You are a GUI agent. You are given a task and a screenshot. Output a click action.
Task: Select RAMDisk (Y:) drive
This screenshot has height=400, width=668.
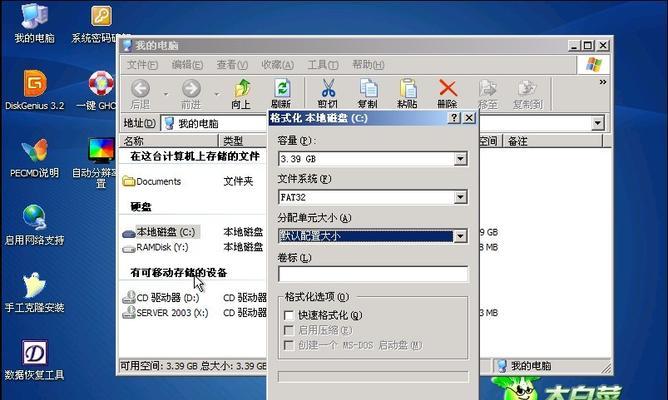[155, 247]
